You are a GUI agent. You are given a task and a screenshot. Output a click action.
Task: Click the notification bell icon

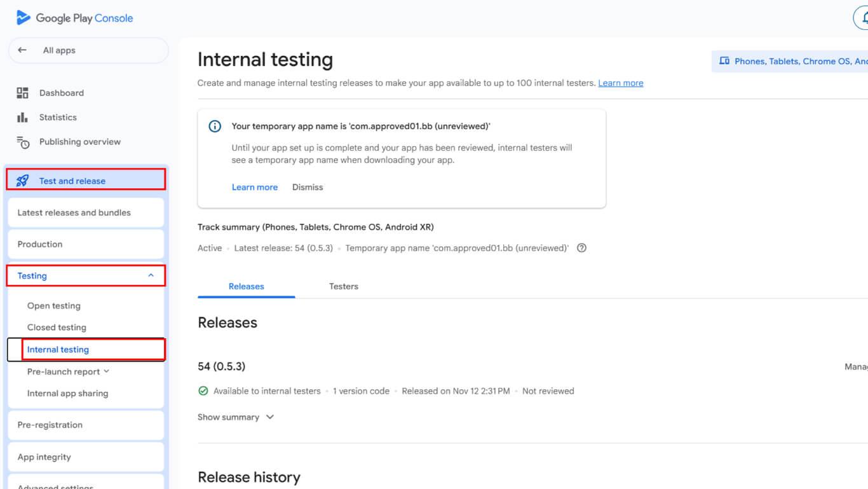[x=863, y=18]
